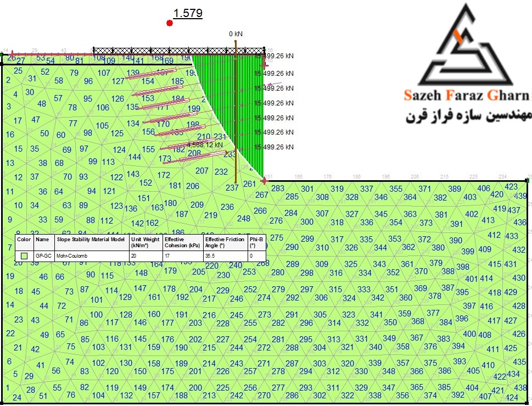Select mesh element number 51
Viewport: 532px width, 406px height.
pos(43,396)
